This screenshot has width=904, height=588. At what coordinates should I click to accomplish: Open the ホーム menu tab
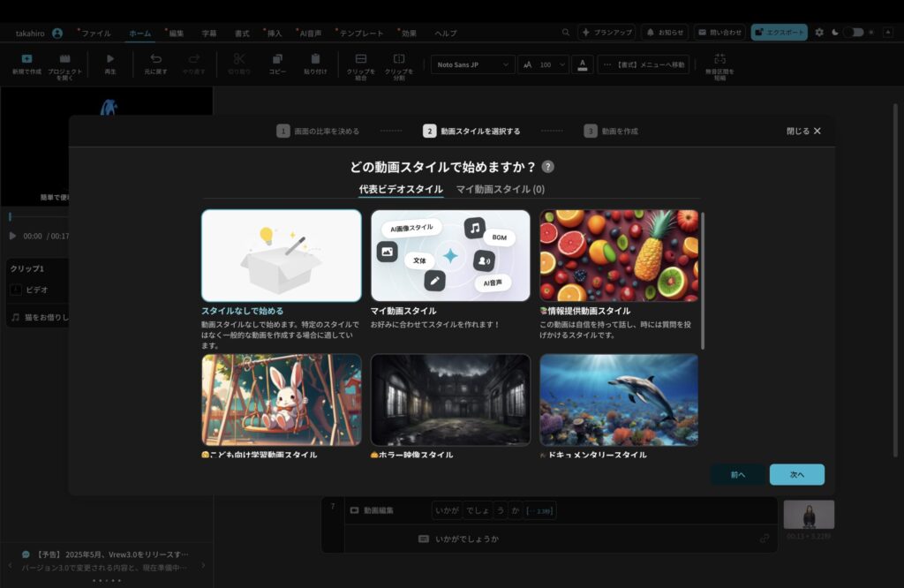point(140,34)
